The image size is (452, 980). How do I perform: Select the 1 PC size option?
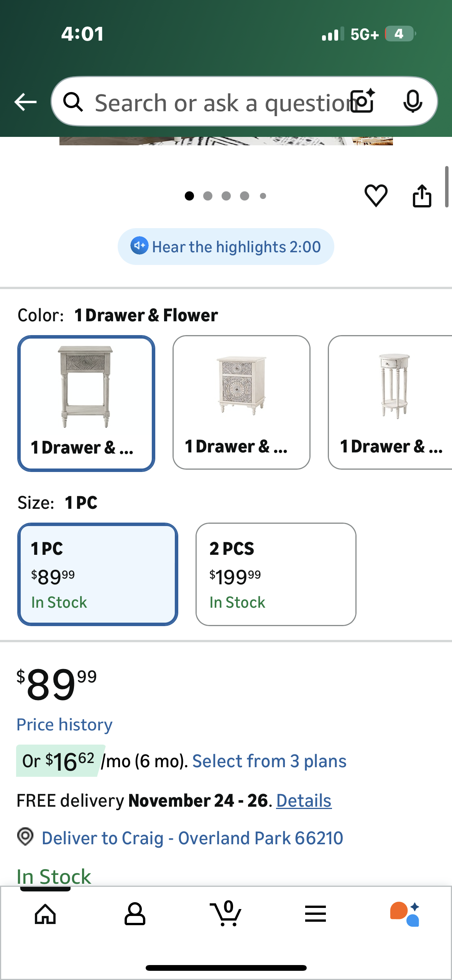click(97, 574)
